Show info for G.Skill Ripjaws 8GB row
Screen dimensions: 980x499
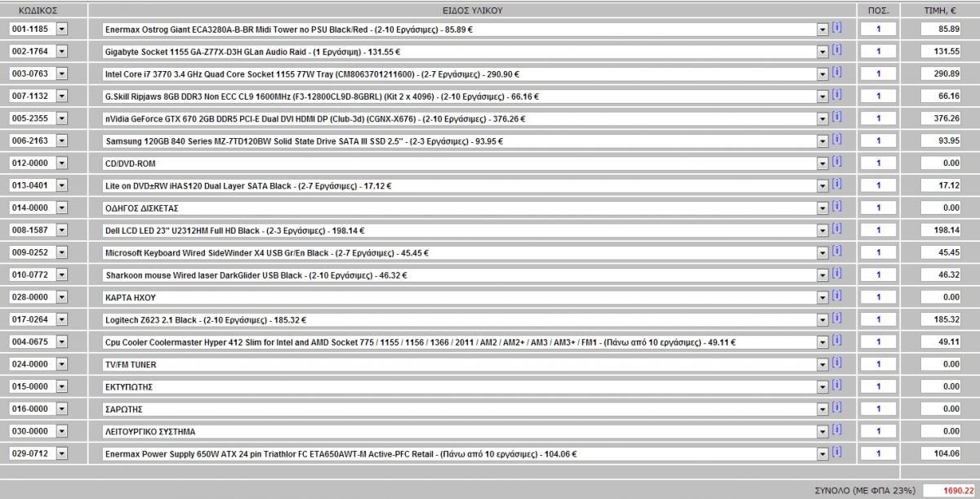click(x=837, y=95)
